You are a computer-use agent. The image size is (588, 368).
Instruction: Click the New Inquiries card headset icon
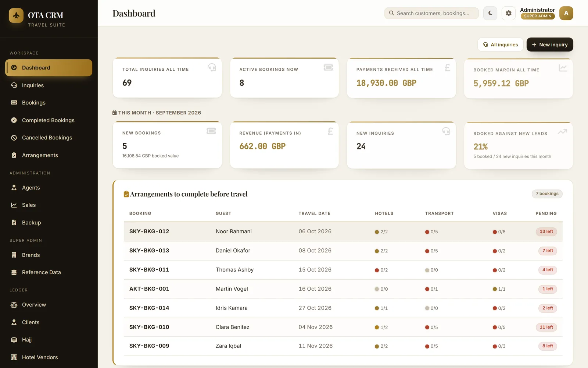[x=446, y=131]
